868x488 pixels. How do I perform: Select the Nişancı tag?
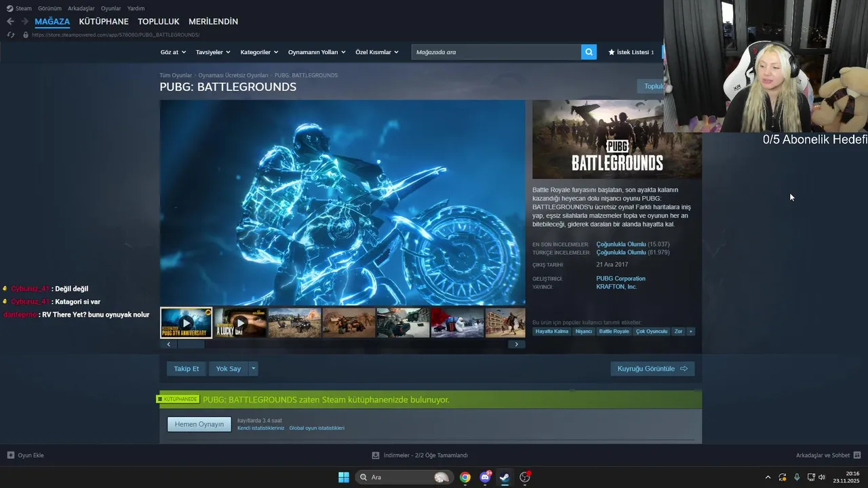[x=584, y=331]
